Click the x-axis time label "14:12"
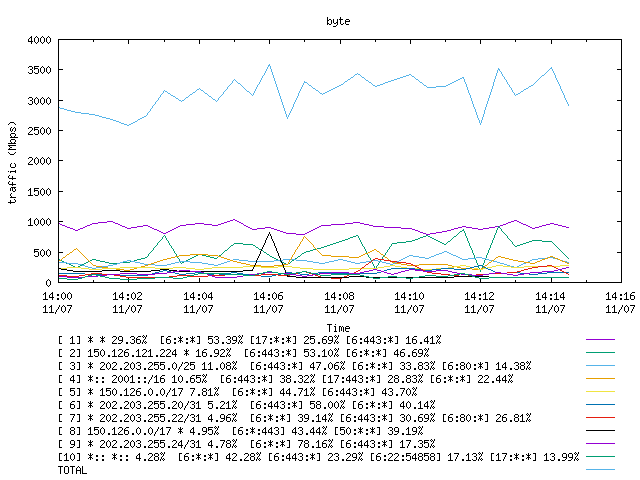 480,296
